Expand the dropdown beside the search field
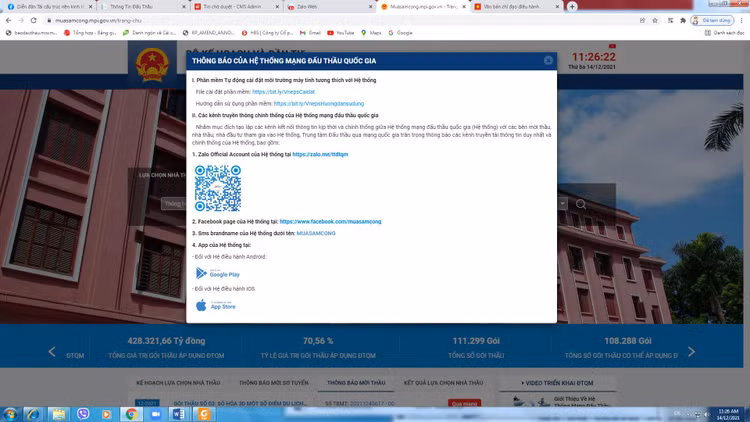This screenshot has height=422, width=750. (x=562, y=204)
